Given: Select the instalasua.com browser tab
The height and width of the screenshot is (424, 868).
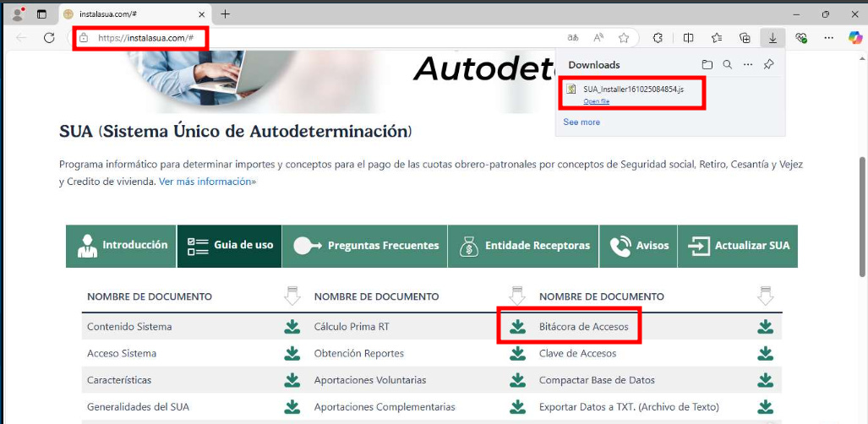Looking at the screenshot, I should coord(134,14).
